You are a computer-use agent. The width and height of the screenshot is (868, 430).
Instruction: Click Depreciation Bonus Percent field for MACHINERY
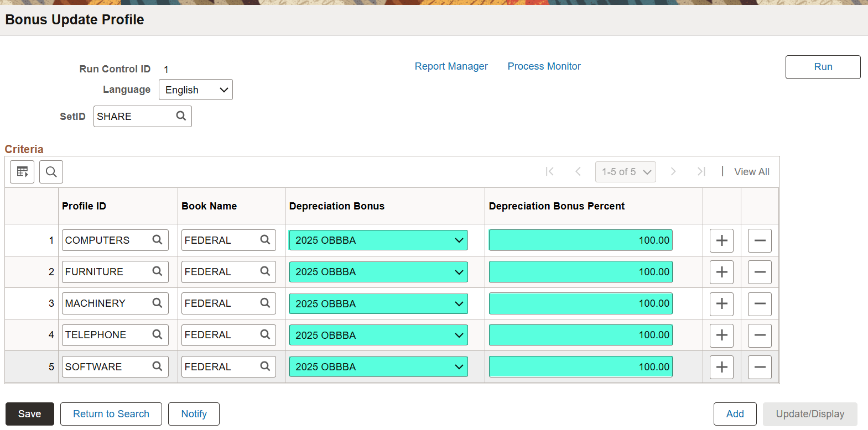[580, 303]
